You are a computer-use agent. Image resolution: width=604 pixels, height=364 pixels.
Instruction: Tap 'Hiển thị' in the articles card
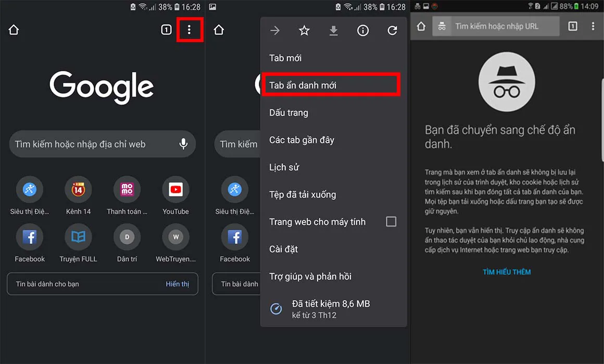[177, 284]
